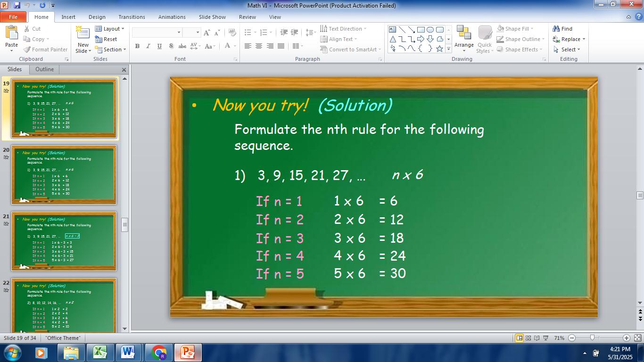
Task: Toggle left text alignment
Action: click(x=248, y=46)
